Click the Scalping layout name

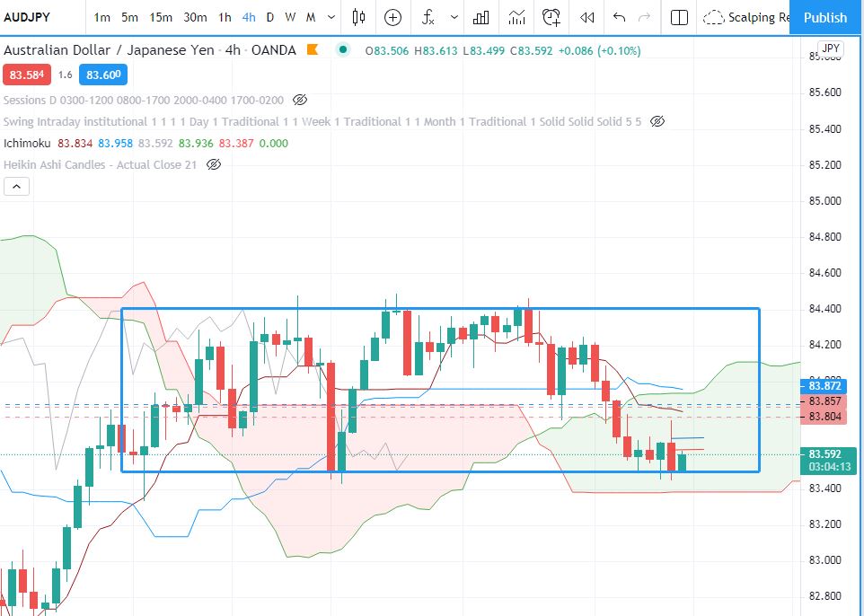(759, 18)
